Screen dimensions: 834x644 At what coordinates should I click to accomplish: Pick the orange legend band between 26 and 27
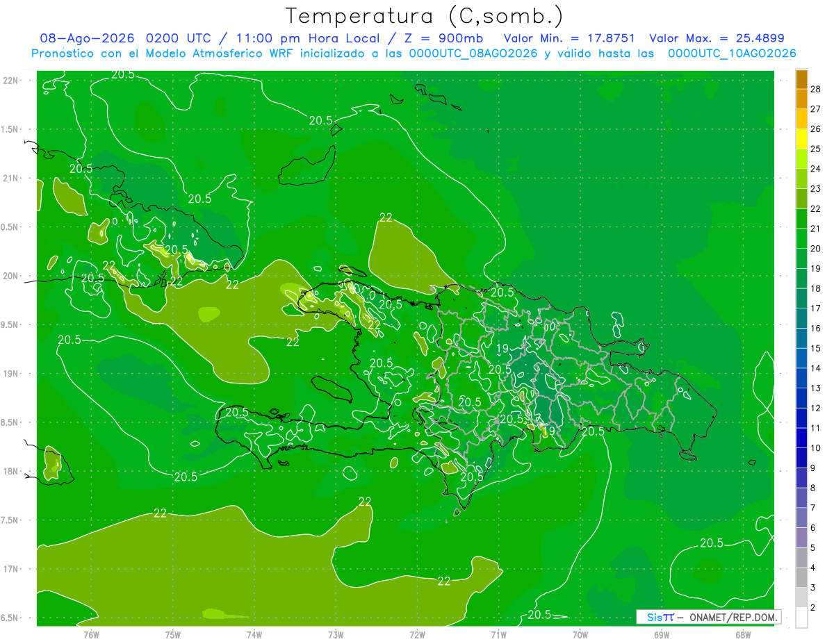(x=801, y=119)
